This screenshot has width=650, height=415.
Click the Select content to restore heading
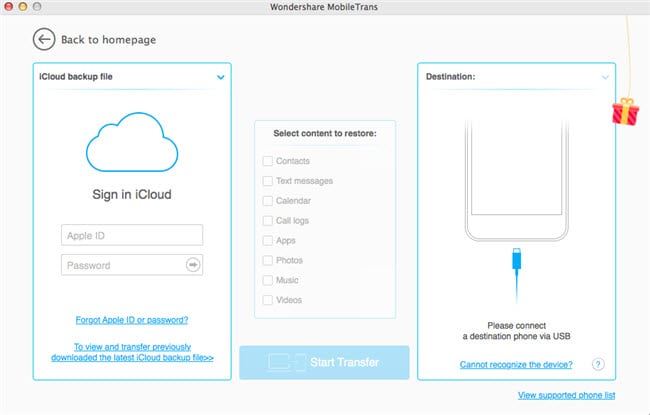pyautogui.click(x=325, y=133)
